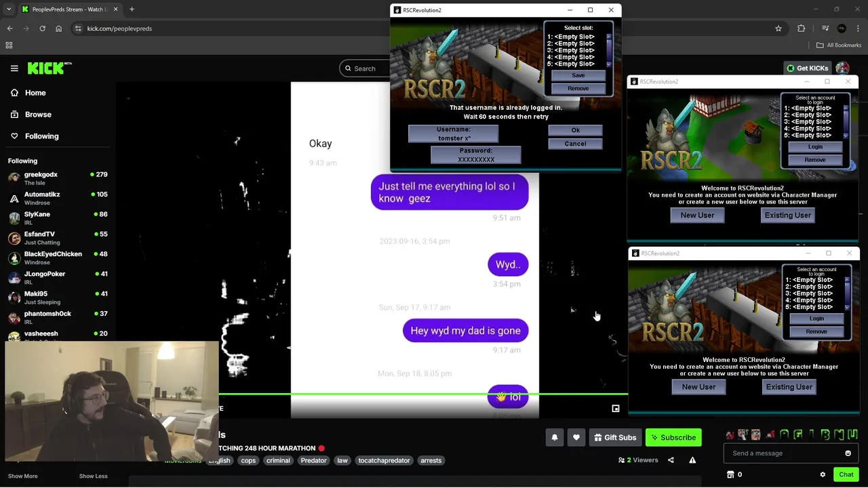Follow the channel with heart button
Image resolution: width=868 pixels, height=488 pixels.
point(576,437)
